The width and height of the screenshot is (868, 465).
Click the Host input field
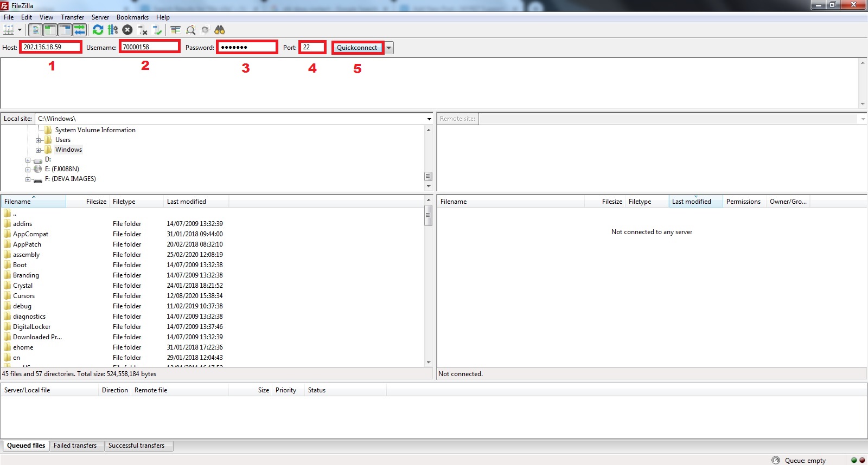[50, 47]
